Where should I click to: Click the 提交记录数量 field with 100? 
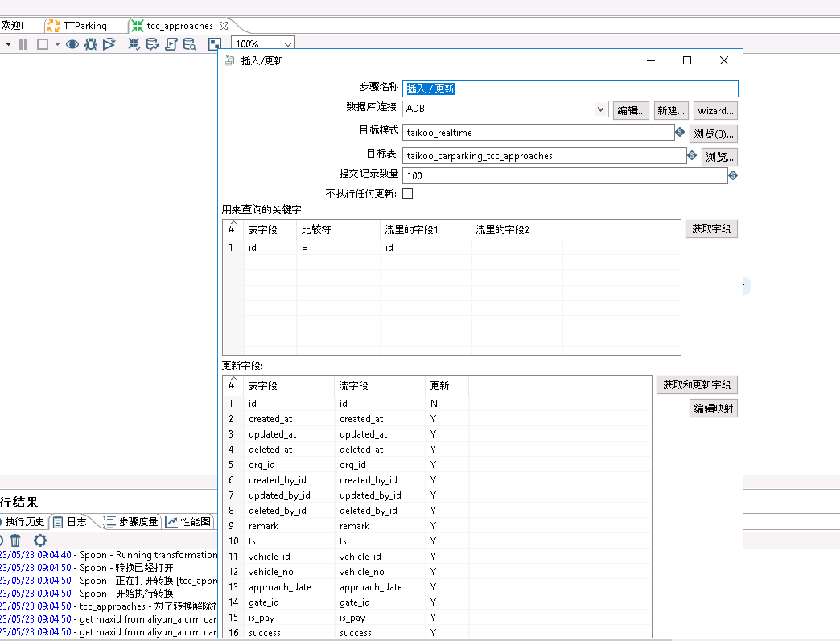[565, 175]
